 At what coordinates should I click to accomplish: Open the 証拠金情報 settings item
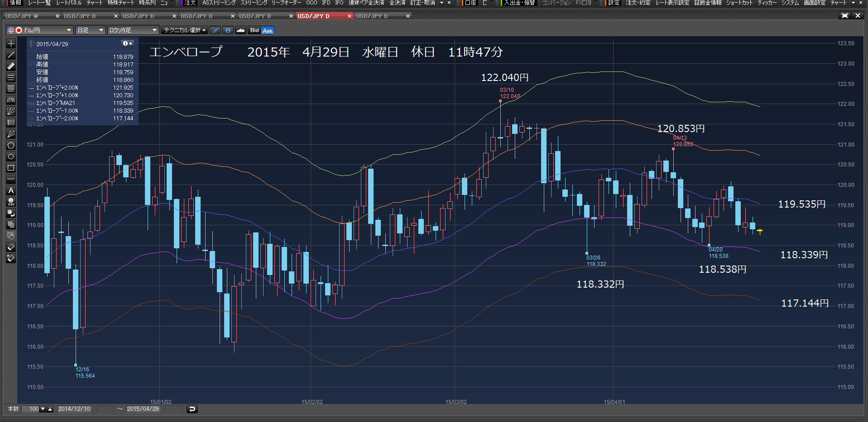pyautogui.click(x=708, y=3)
